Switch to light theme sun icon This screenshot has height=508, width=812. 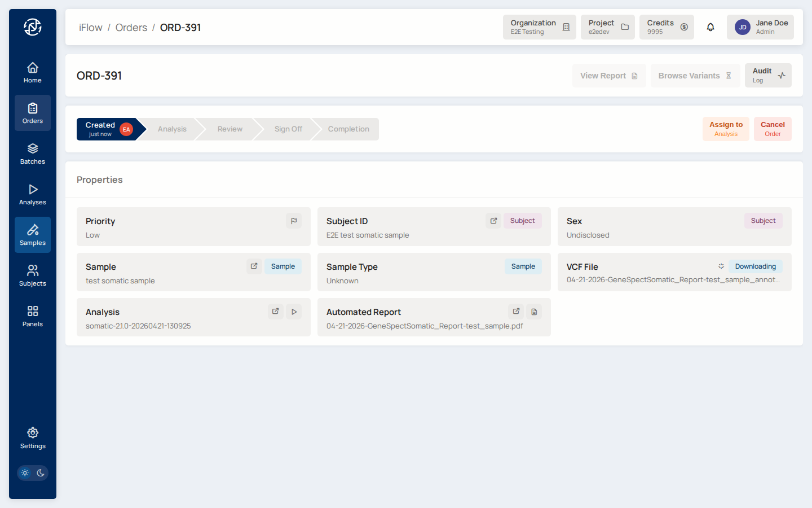point(25,473)
